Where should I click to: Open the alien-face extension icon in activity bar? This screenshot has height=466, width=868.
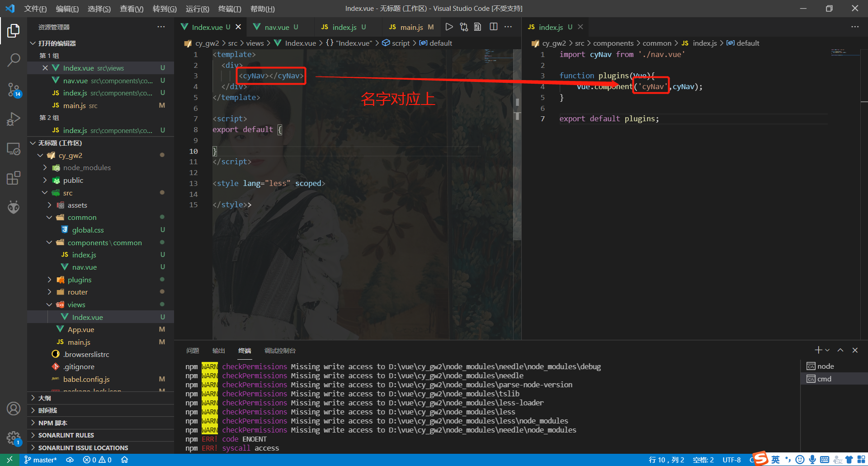(14, 207)
